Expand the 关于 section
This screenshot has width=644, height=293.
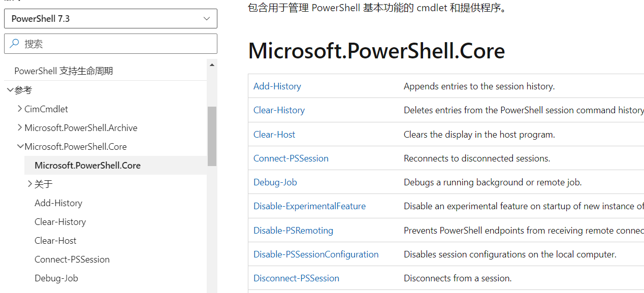pyautogui.click(x=29, y=184)
